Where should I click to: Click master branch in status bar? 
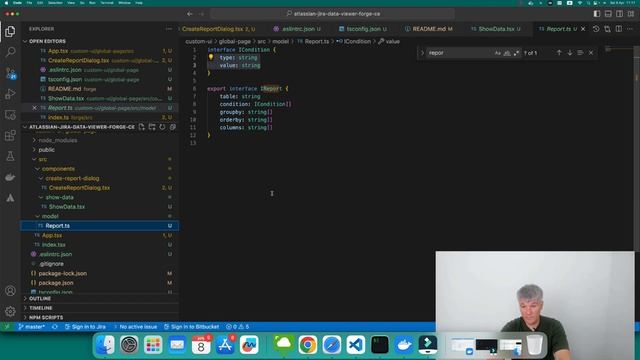coord(31,327)
